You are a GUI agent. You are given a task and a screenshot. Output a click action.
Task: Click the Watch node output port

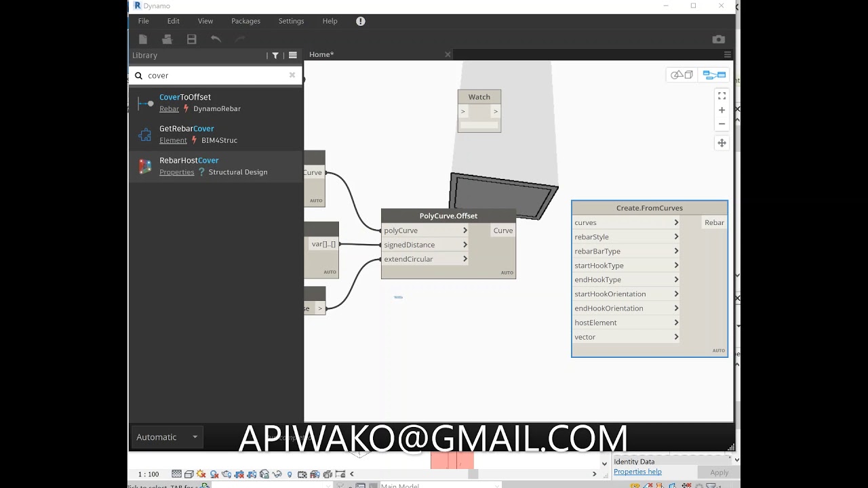pyautogui.click(x=496, y=111)
